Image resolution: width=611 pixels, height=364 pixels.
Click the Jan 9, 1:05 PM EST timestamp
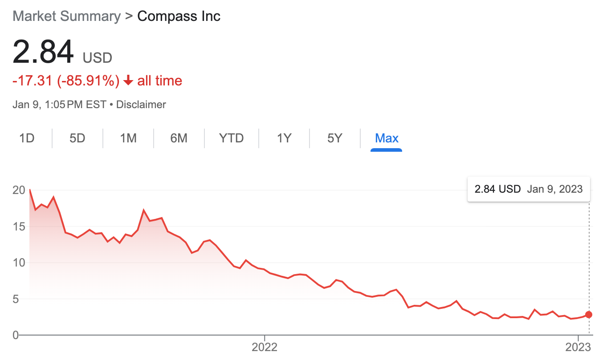(x=59, y=105)
